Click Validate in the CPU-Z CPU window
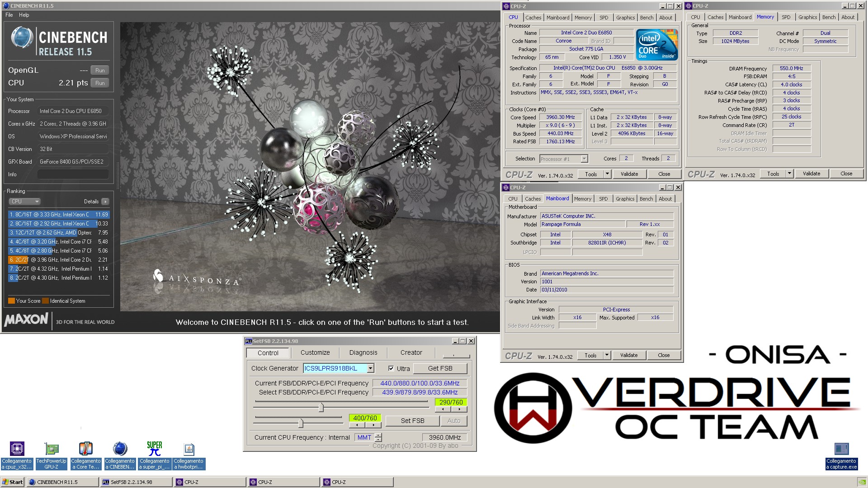This screenshot has height=488, width=868. [629, 174]
